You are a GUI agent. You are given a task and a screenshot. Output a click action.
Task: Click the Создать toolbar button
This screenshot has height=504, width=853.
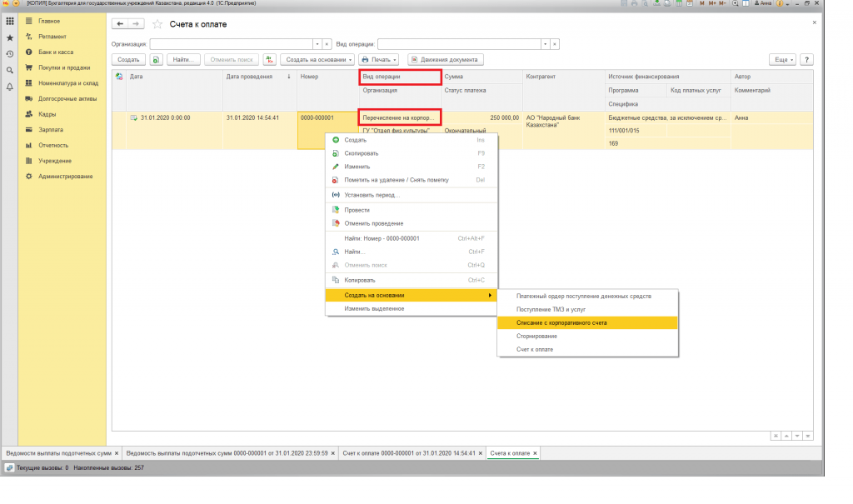click(128, 60)
